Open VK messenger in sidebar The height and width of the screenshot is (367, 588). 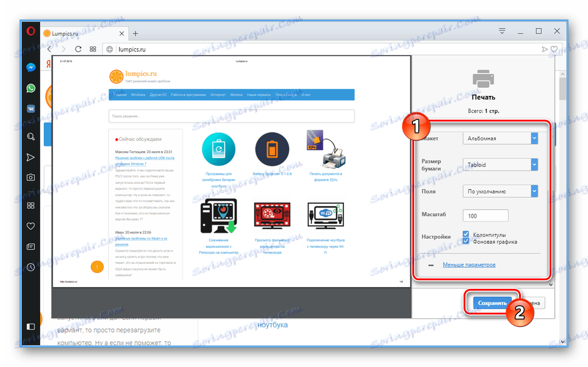(30, 109)
